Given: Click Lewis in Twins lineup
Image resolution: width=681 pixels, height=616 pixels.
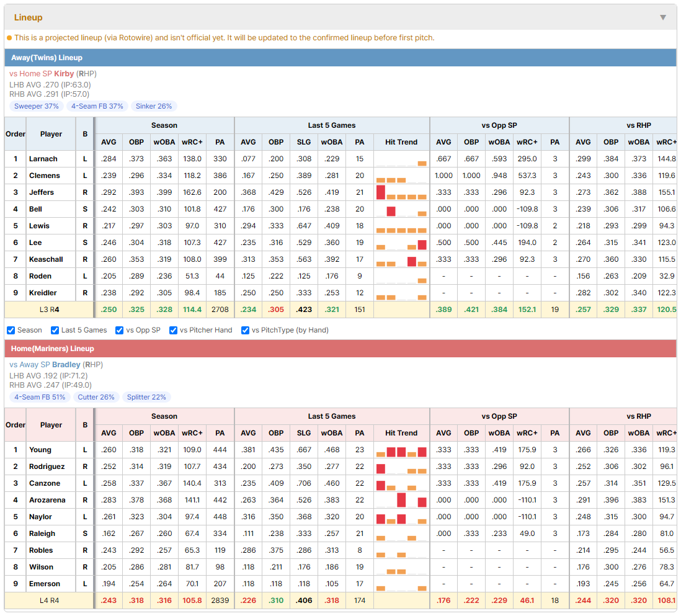Looking at the screenshot, I should [39, 226].
